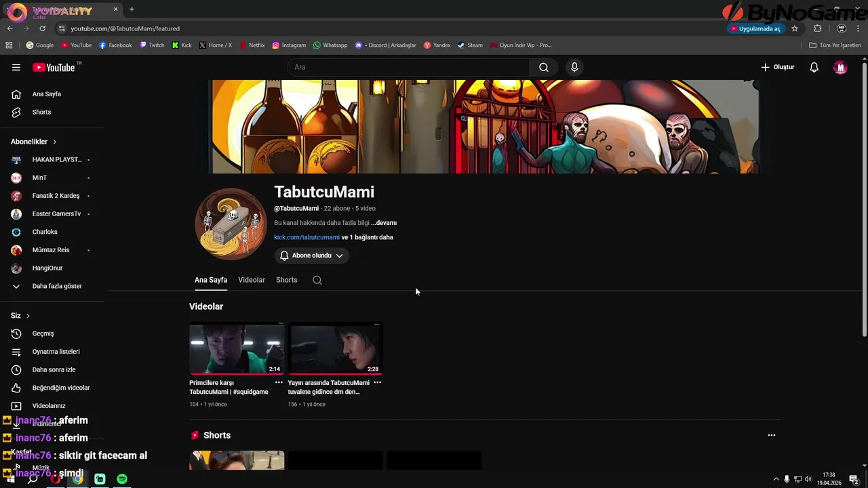The image size is (868, 488).
Task: Open the Netflix bookmark
Action: click(252, 45)
